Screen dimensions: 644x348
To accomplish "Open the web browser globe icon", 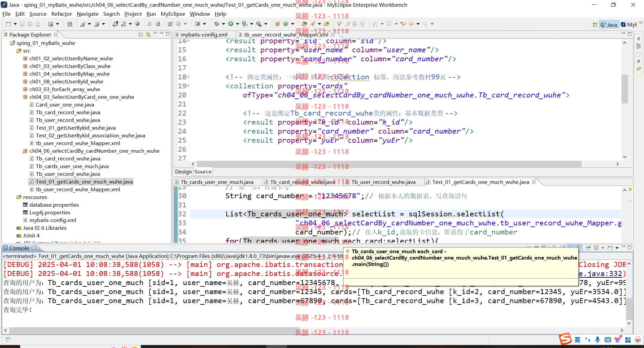I will point(138,24).
